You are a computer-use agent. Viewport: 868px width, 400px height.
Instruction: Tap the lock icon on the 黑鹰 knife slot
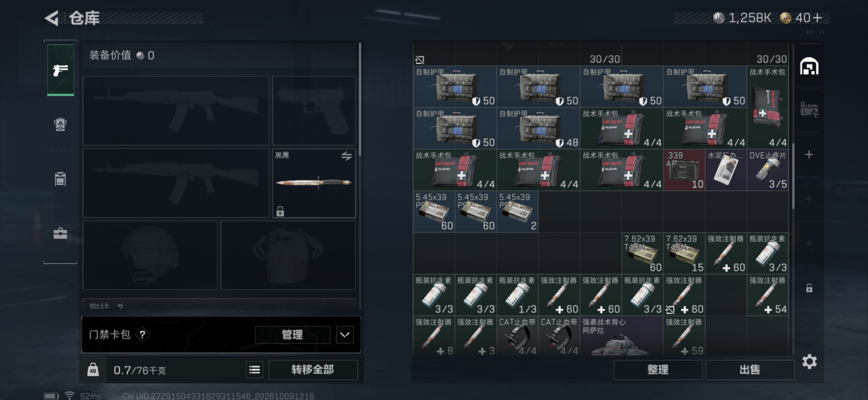coord(280,211)
